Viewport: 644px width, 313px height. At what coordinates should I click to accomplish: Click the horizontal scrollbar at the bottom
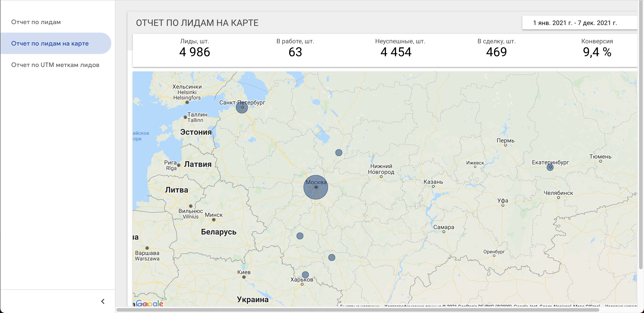pos(358,310)
